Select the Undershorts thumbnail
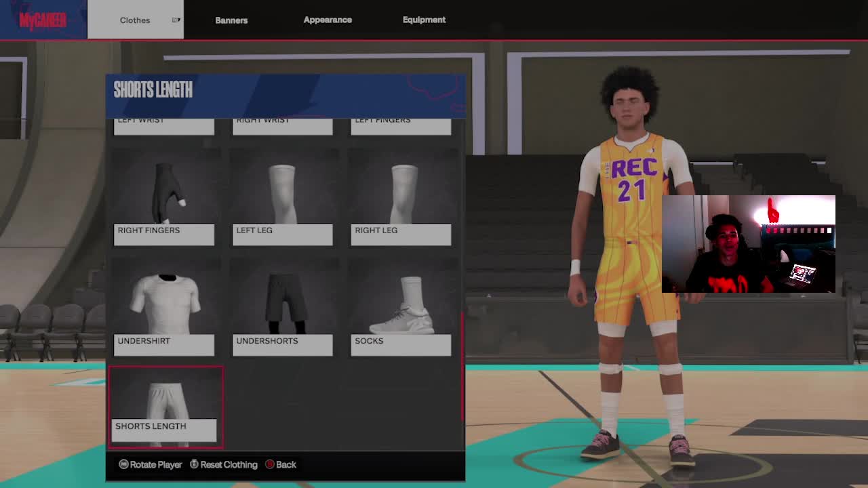The width and height of the screenshot is (868, 488). pos(282,298)
